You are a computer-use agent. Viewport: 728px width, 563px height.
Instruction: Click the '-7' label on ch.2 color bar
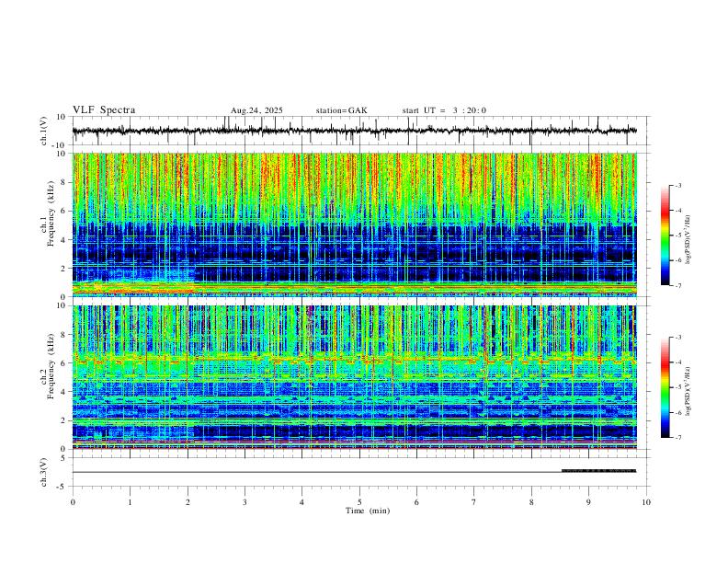(677, 438)
